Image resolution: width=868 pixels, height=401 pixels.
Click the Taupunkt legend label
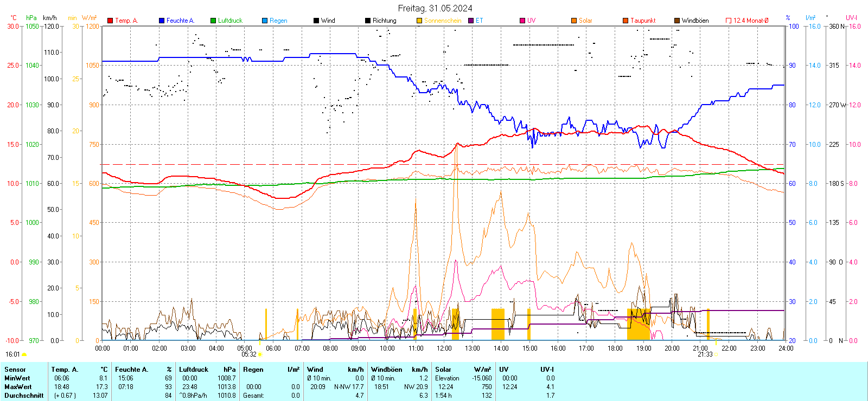coord(643,21)
